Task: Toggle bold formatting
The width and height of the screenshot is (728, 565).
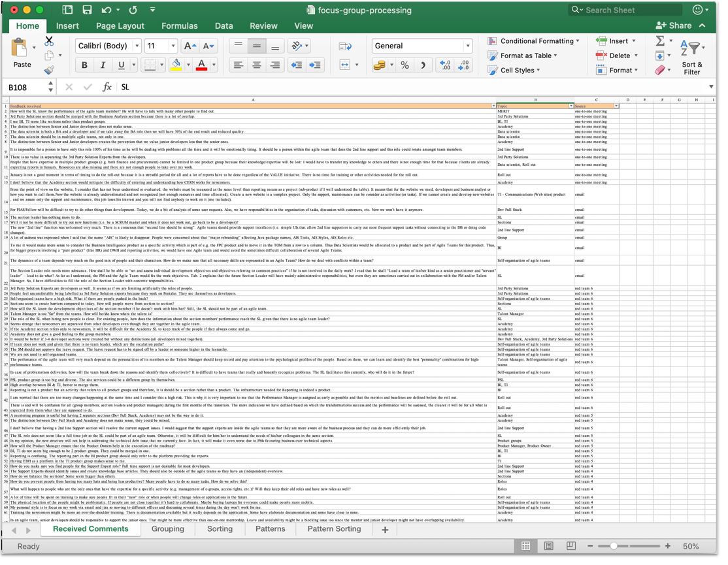Action: [x=84, y=65]
